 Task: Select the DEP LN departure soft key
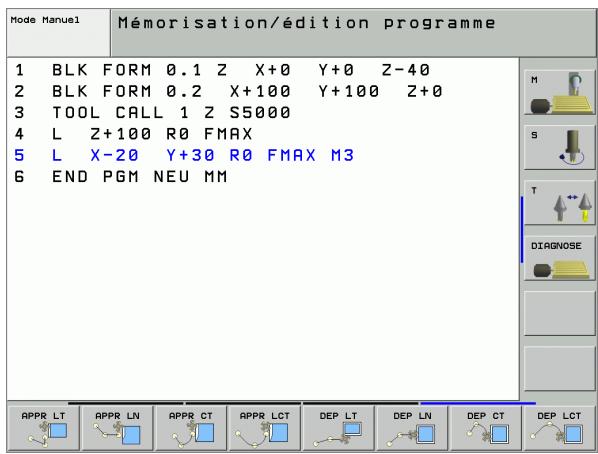coord(413,428)
